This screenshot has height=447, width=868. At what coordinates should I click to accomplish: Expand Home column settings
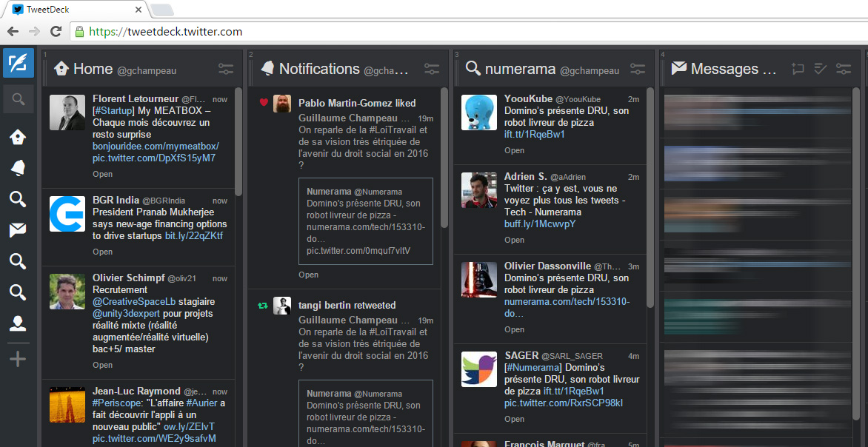pos(226,69)
